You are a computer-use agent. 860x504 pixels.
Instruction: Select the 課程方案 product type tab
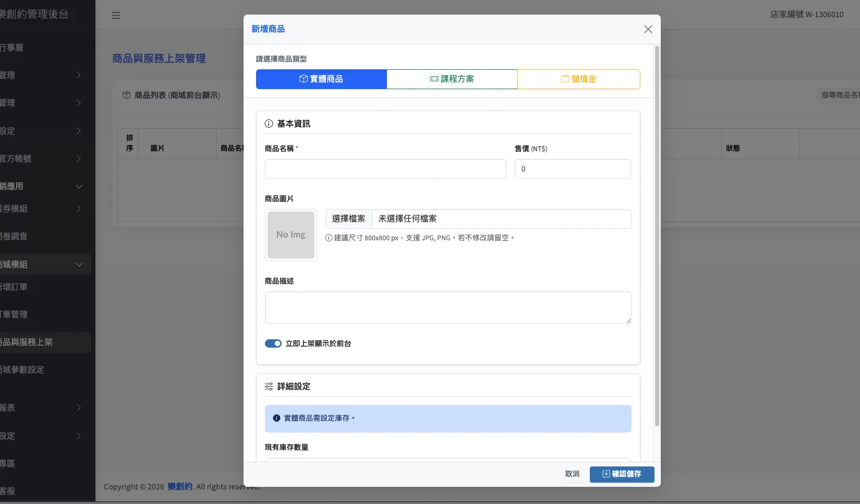click(452, 79)
